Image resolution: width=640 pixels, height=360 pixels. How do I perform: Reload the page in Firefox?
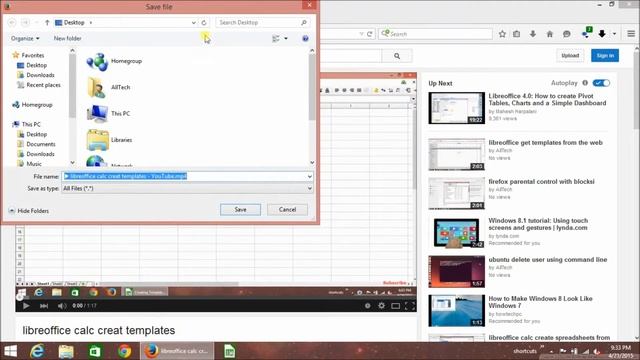369,34
